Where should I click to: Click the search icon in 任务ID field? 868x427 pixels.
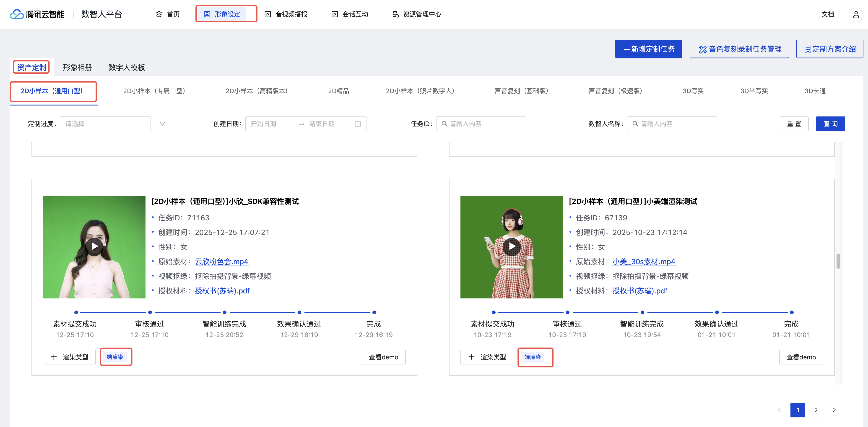pyautogui.click(x=444, y=124)
